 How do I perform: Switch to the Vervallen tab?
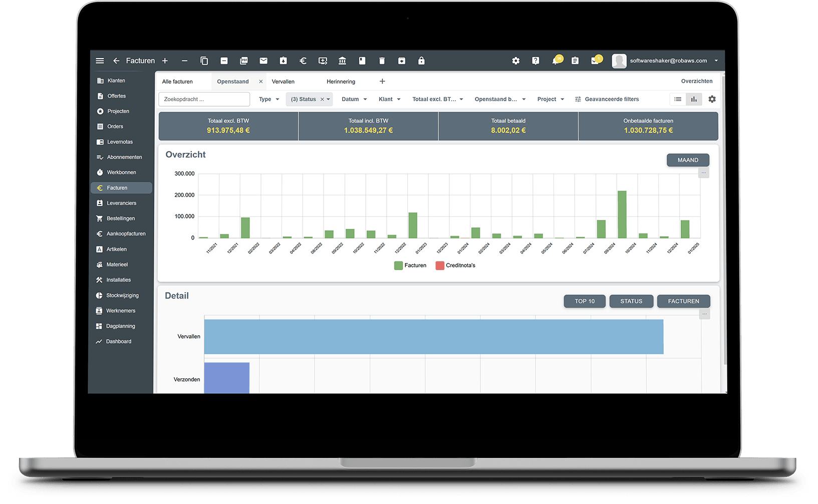click(283, 81)
